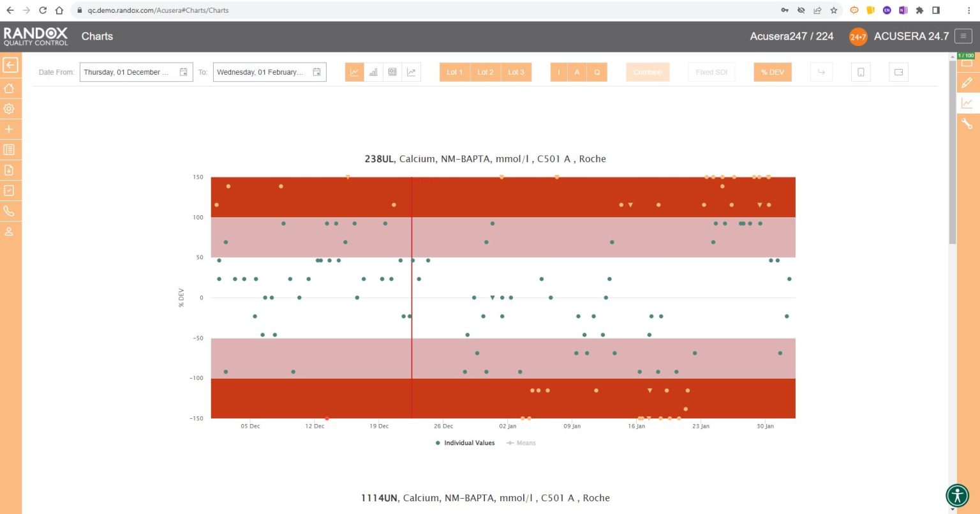Switch to the charts tab in right panel
The height and width of the screenshot is (514, 980).
967,103
